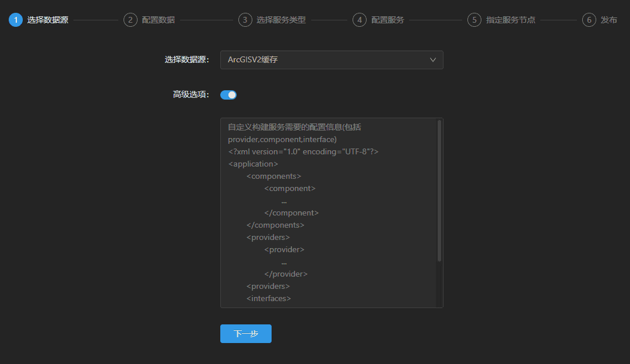Click the step 3 number circle
The width and height of the screenshot is (630, 364).
coord(245,20)
